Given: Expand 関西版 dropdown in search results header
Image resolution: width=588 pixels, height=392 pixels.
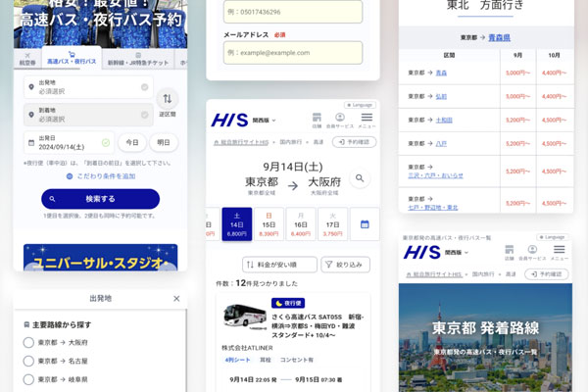Looking at the screenshot, I should (x=264, y=121).
